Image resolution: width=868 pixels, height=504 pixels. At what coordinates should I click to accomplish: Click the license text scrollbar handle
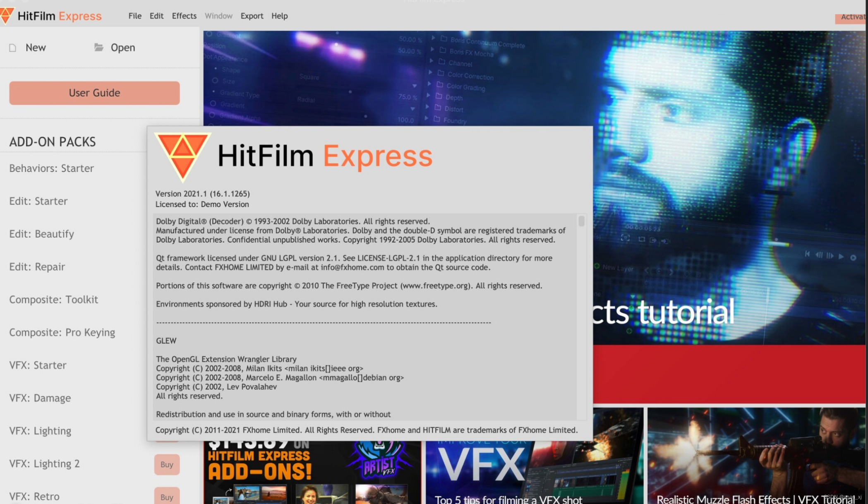581,221
